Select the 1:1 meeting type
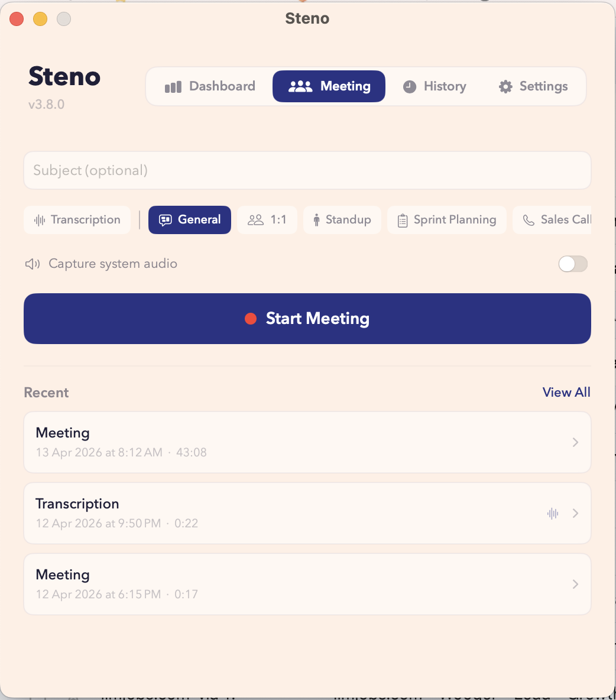The height and width of the screenshot is (700, 616). tap(267, 220)
